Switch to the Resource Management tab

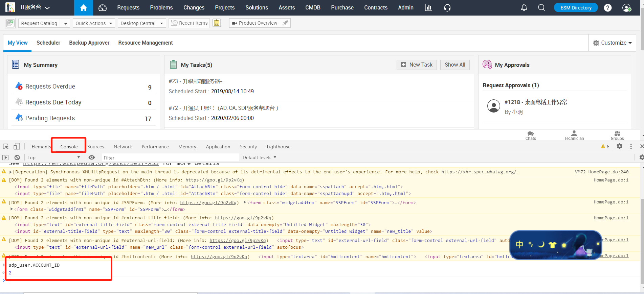pyautogui.click(x=146, y=43)
